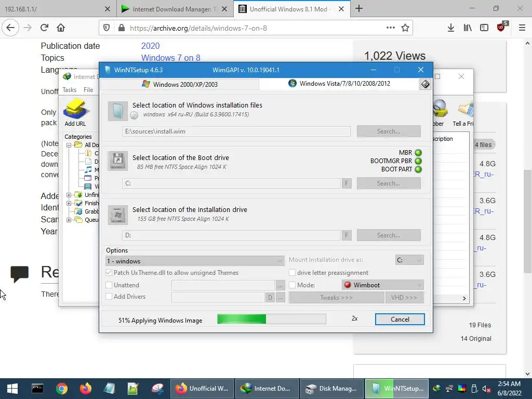This screenshot has height=399, width=532.
Task: Open Windows Start menu
Action: click(12, 389)
